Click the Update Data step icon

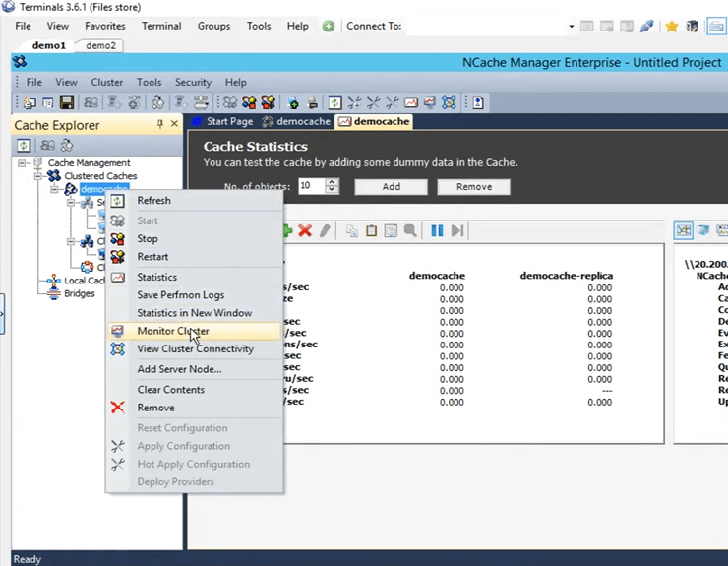coord(457,230)
